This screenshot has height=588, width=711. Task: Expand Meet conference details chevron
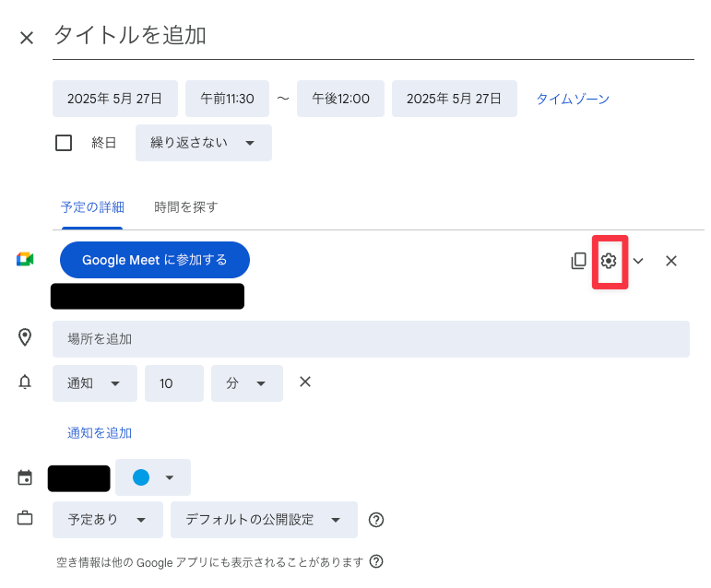pos(638,261)
